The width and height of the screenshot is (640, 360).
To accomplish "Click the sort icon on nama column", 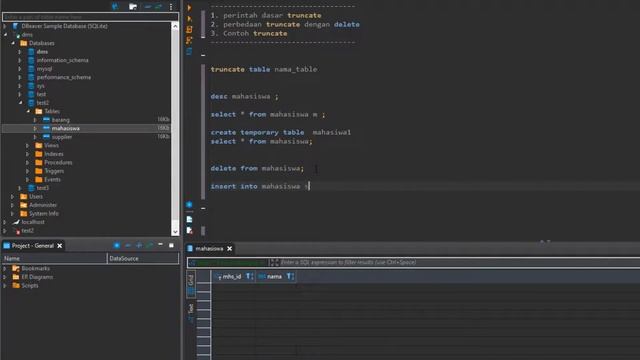I will pos(290,276).
